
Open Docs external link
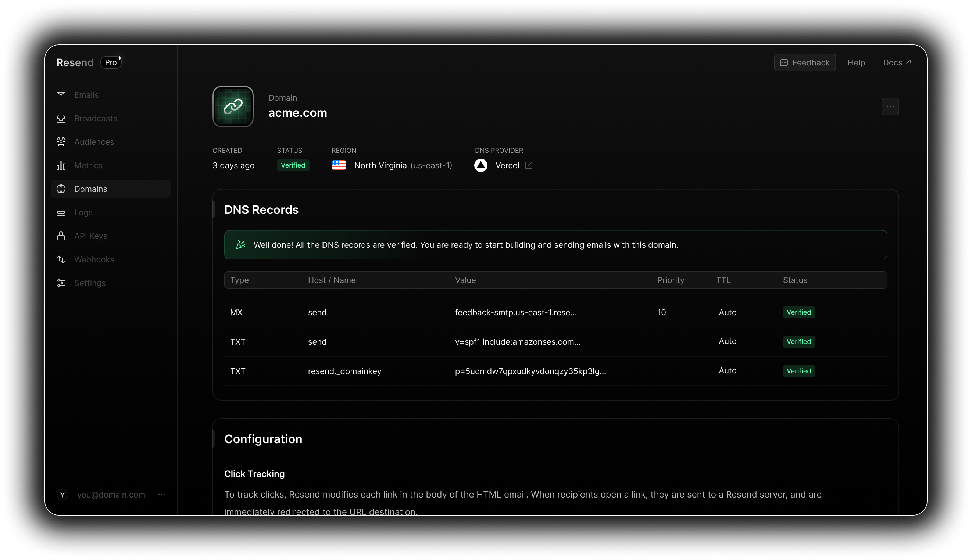tap(897, 62)
